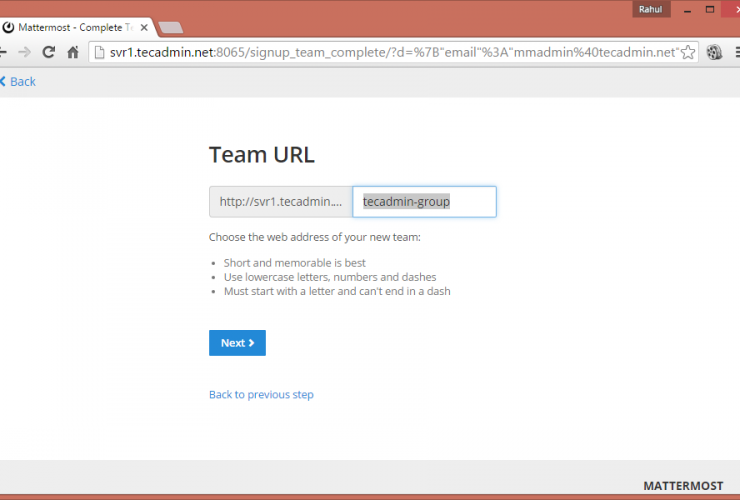The height and width of the screenshot is (500, 740).
Task: Follow the Back to previous step link
Action: 261,395
